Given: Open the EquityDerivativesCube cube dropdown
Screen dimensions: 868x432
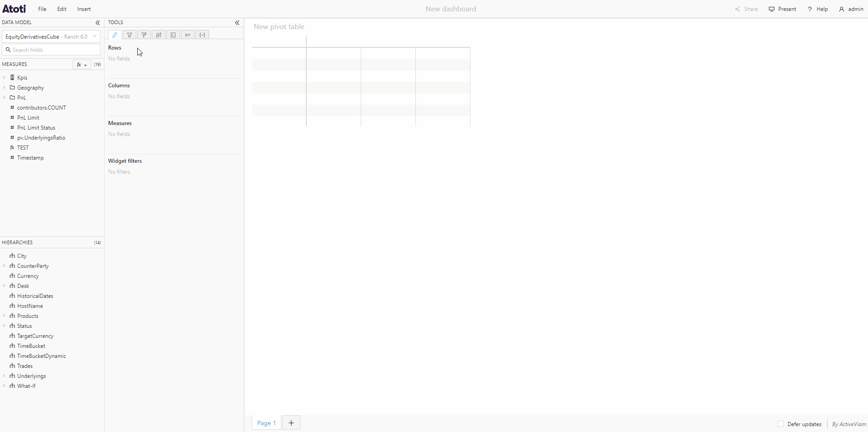Looking at the screenshot, I should click(x=51, y=36).
